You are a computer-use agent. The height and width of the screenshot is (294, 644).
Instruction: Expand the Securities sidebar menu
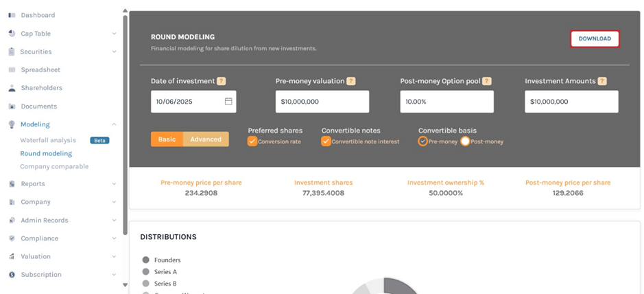(114, 52)
